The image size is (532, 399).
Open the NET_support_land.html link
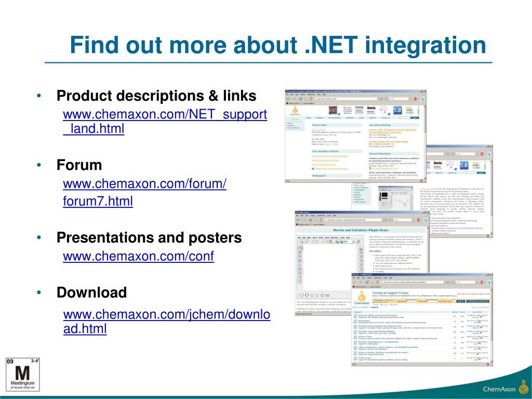click(x=165, y=122)
